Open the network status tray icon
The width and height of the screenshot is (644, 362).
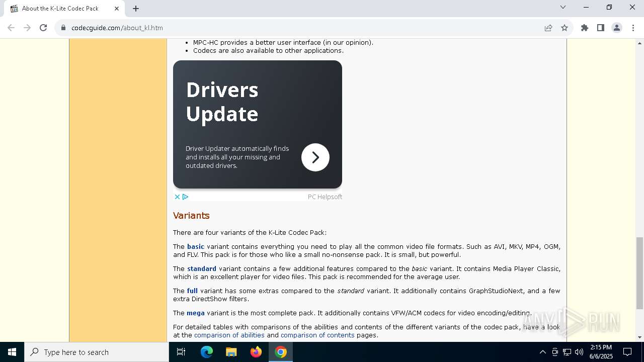click(x=567, y=352)
